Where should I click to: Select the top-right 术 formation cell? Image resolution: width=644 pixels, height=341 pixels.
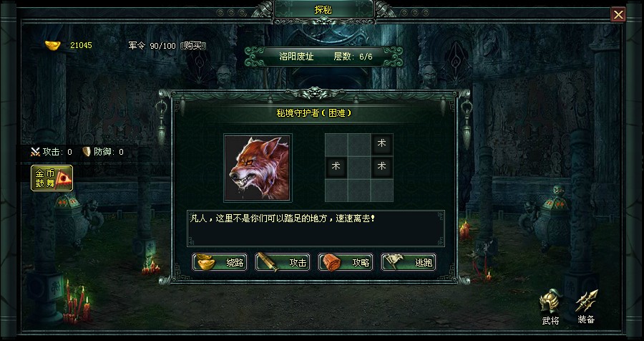(x=381, y=145)
